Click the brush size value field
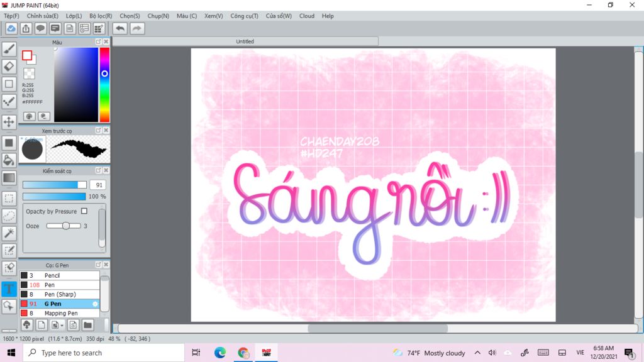Viewport: 644px width, 362px height. [x=98, y=185]
